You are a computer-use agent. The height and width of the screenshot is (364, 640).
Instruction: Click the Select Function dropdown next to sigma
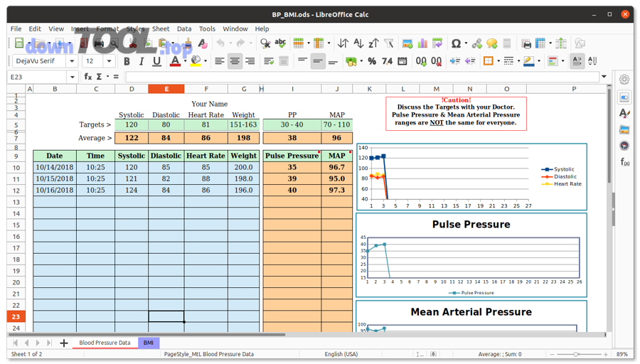click(108, 77)
